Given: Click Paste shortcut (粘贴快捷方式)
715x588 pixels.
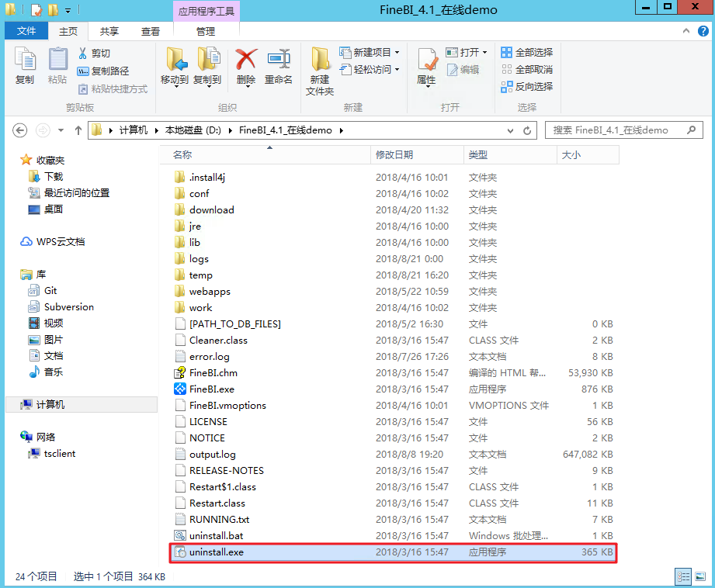Looking at the screenshot, I should 113,88.
